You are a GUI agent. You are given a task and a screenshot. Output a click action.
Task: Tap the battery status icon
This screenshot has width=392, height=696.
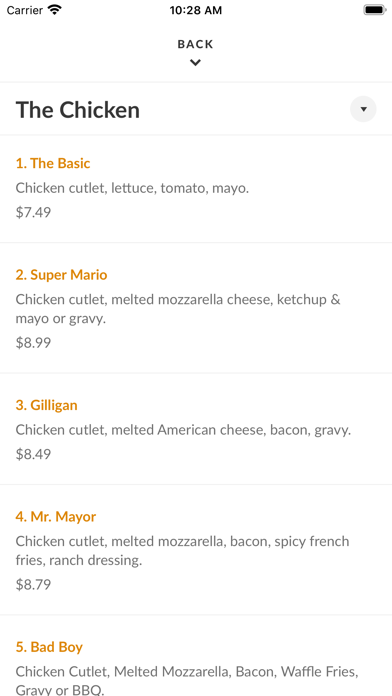pos(375,10)
